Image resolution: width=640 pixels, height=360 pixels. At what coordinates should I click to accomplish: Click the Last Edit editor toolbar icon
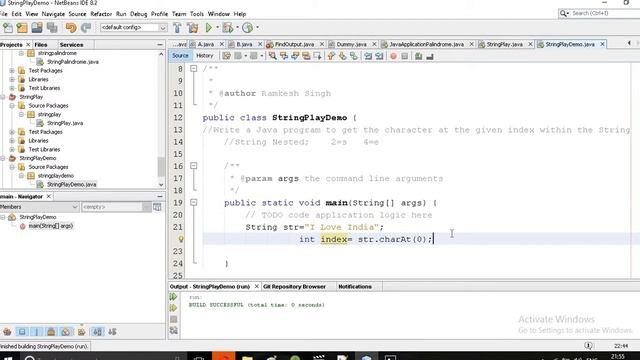click(x=227, y=56)
